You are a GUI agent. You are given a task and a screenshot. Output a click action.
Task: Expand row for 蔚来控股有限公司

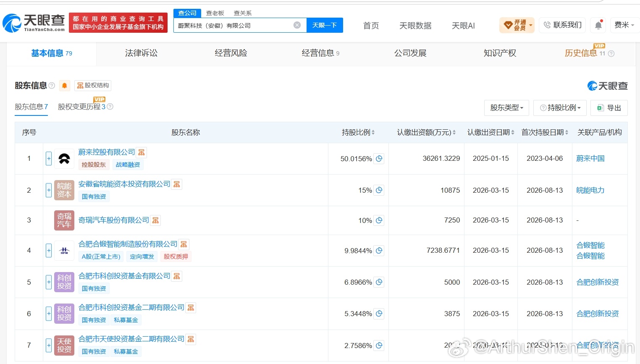(x=49, y=159)
